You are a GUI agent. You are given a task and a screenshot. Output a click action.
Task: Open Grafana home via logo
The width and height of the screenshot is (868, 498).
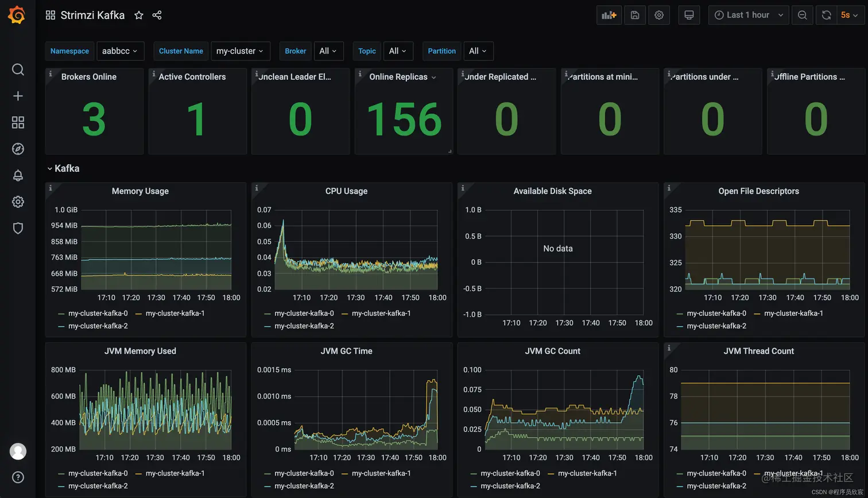click(x=17, y=15)
